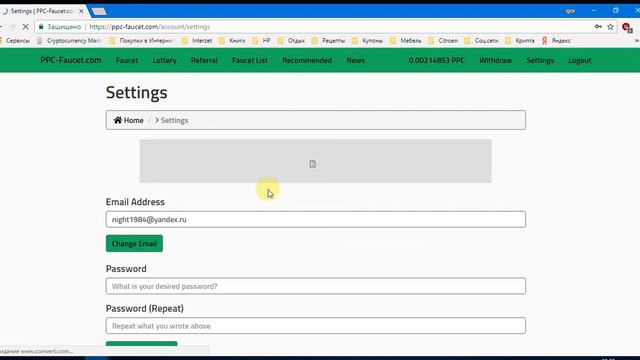This screenshot has height=360, width=640.
Task: Focus the Password input field
Action: pyautogui.click(x=316, y=286)
